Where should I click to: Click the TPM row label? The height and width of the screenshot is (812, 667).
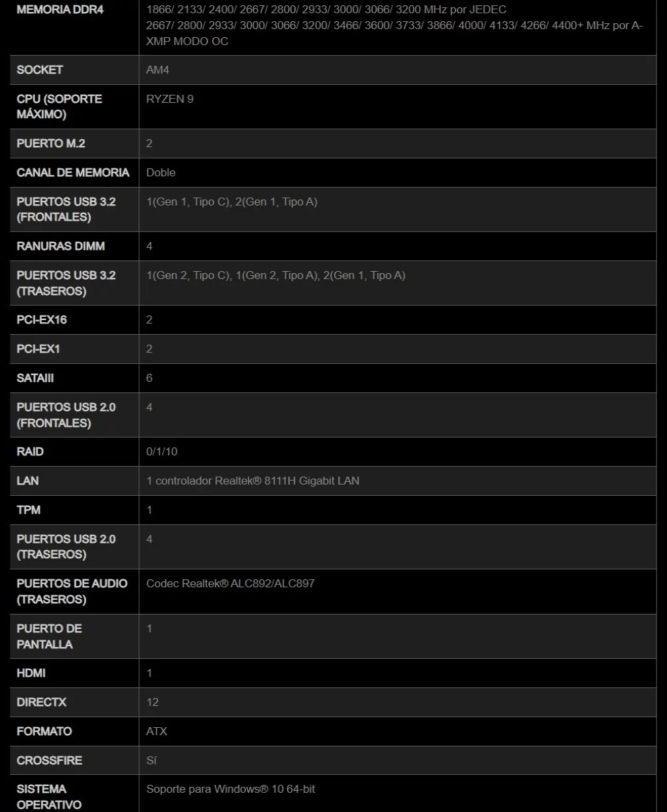click(29, 510)
